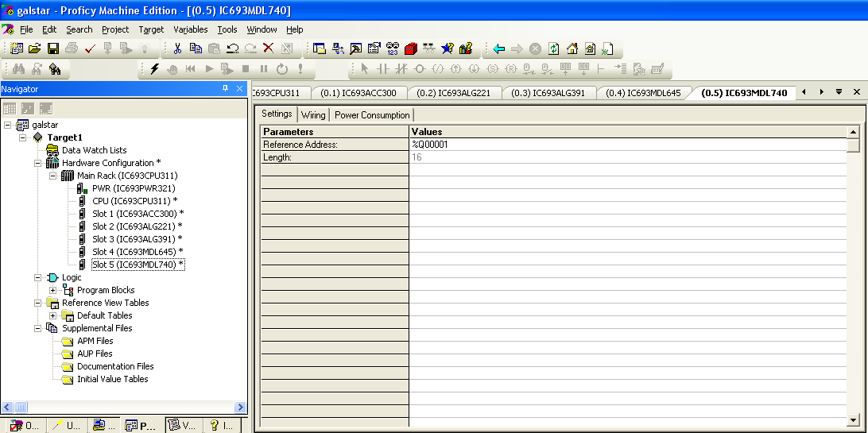Click the Find in project house icon
The image size is (868, 433).
coord(55,68)
